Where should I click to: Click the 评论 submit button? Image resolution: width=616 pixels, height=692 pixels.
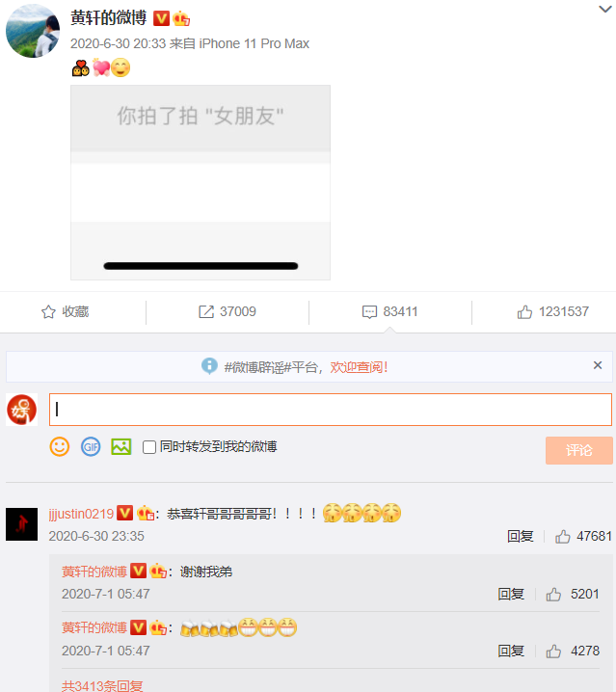579,450
